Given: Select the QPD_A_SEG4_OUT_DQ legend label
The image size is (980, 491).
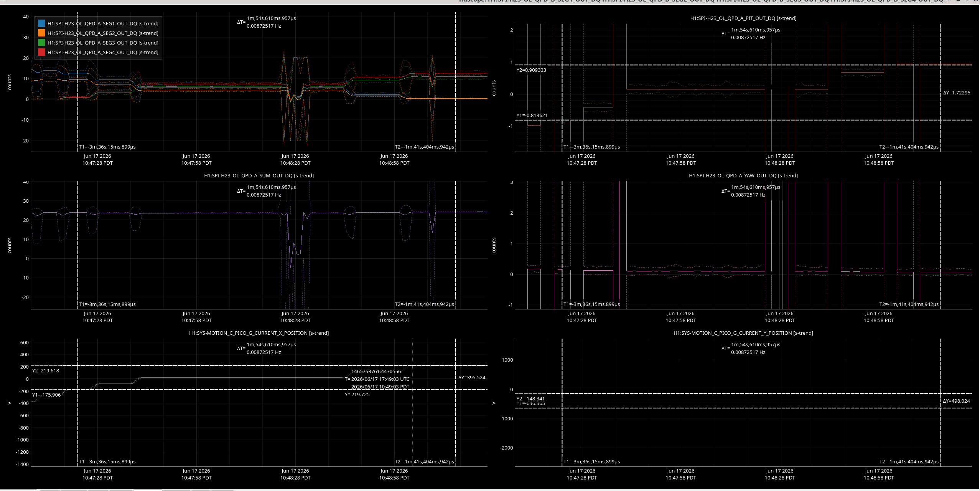Looking at the screenshot, I should [103, 52].
